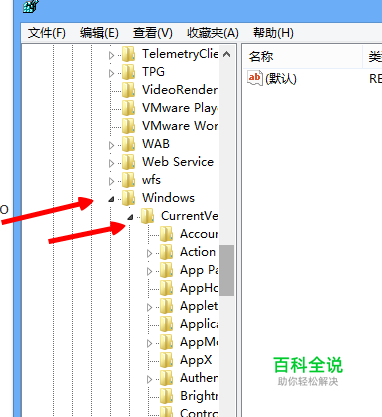
Task: Collapse the Windows key
Action: click(111, 199)
